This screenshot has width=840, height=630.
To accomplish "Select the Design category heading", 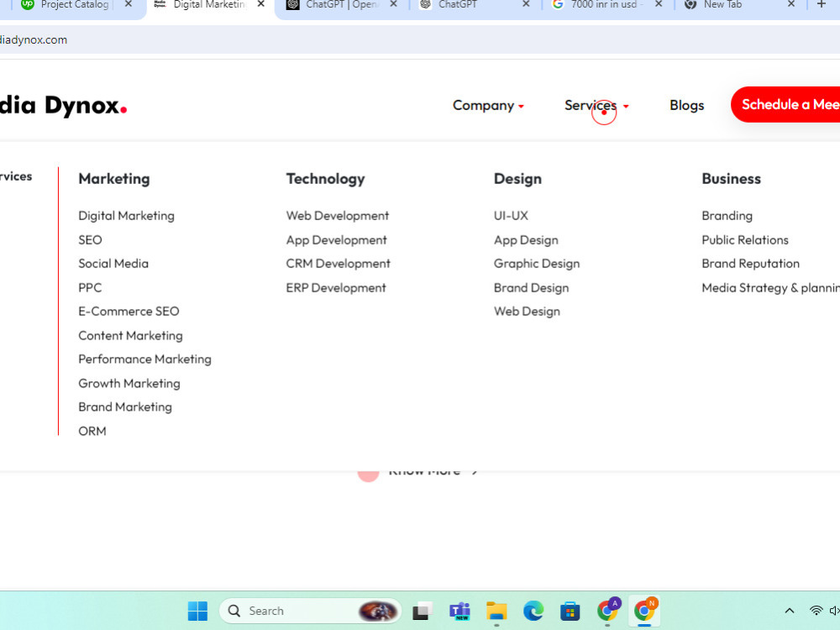I will [518, 179].
